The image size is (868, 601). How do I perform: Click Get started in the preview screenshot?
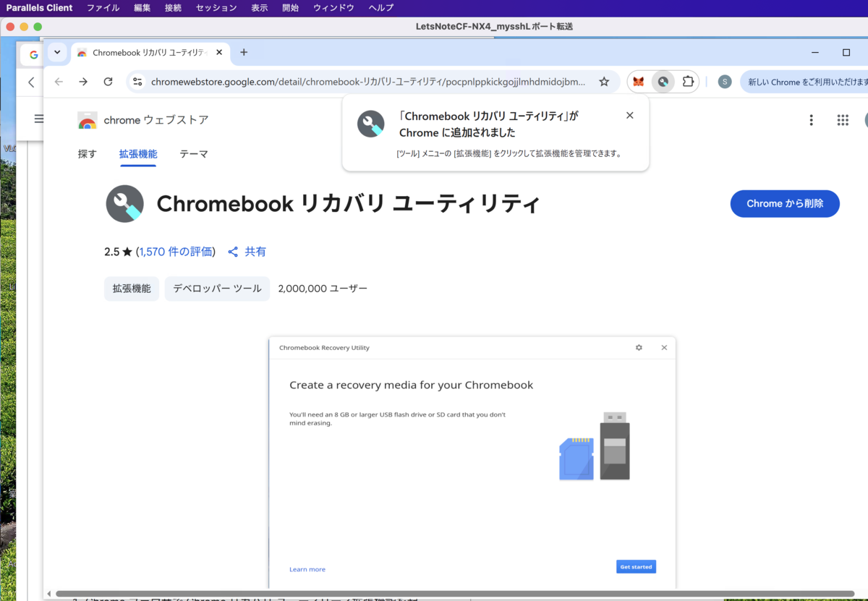click(637, 567)
